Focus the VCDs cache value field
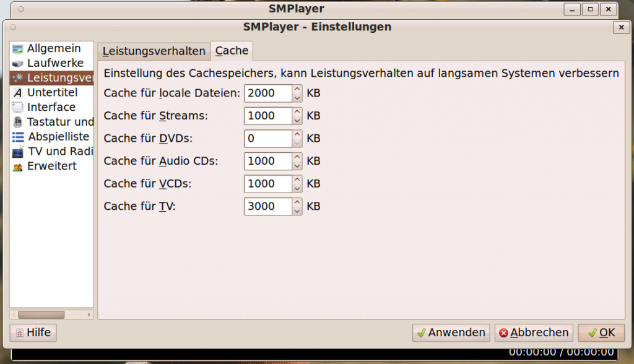The width and height of the screenshot is (634, 364). pyautogui.click(x=268, y=184)
